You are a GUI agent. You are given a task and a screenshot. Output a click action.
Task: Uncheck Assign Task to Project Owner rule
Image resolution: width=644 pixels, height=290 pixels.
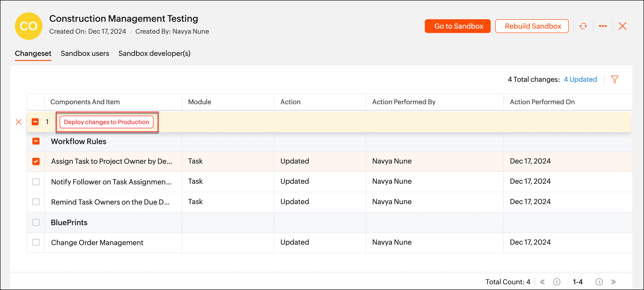tap(36, 161)
